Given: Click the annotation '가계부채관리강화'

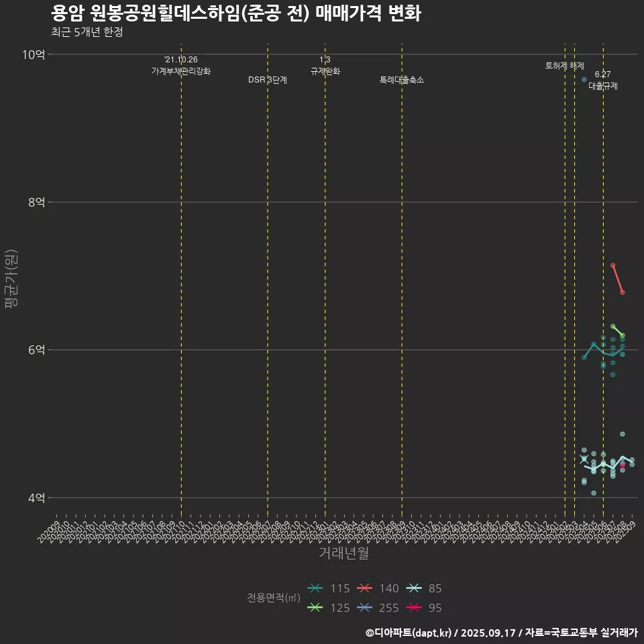Looking at the screenshot, I should click(x=181, y=71).
